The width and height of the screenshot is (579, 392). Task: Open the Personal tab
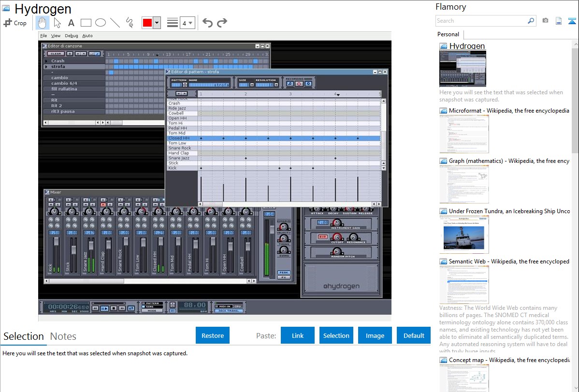(x=449, y=34)
